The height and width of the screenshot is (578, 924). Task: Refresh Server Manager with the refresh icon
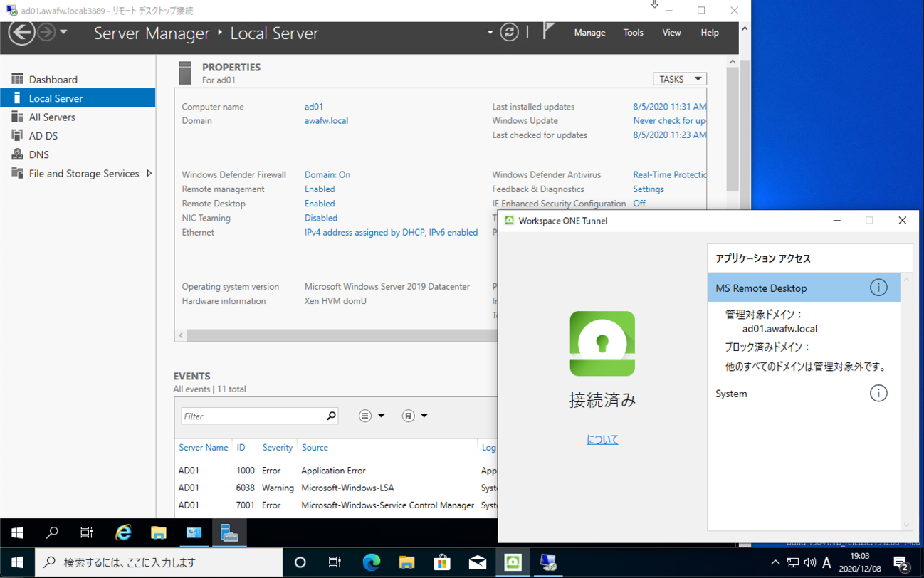click(x=509, y=32)
